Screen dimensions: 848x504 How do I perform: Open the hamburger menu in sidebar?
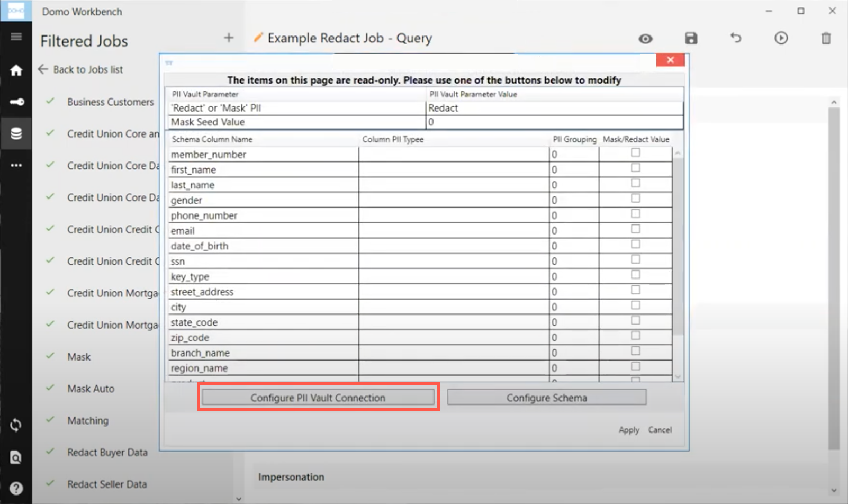click(16, 37)
